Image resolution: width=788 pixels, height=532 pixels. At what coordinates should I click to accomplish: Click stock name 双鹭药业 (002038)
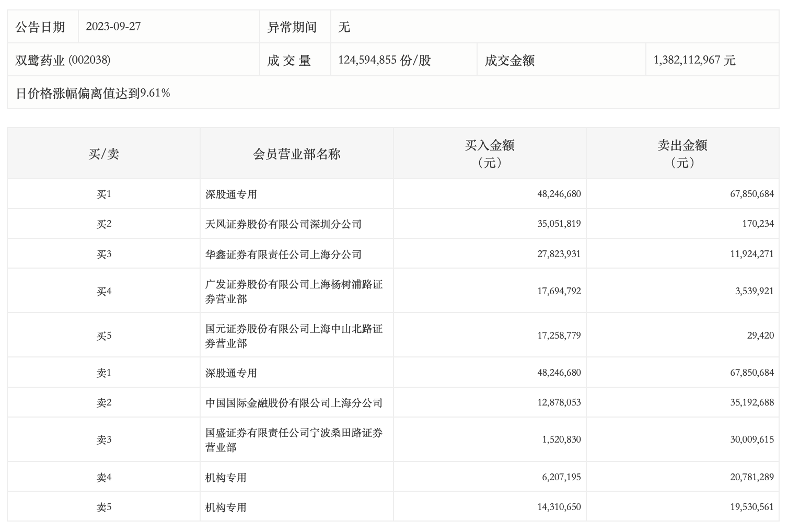[x=63, y=60]
